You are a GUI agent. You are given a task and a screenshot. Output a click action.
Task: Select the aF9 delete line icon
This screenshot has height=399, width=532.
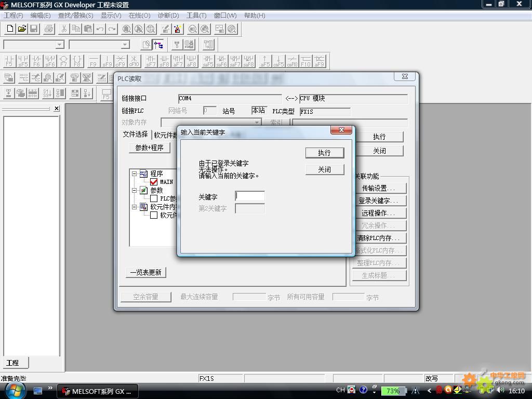click(x=320, y=61)
